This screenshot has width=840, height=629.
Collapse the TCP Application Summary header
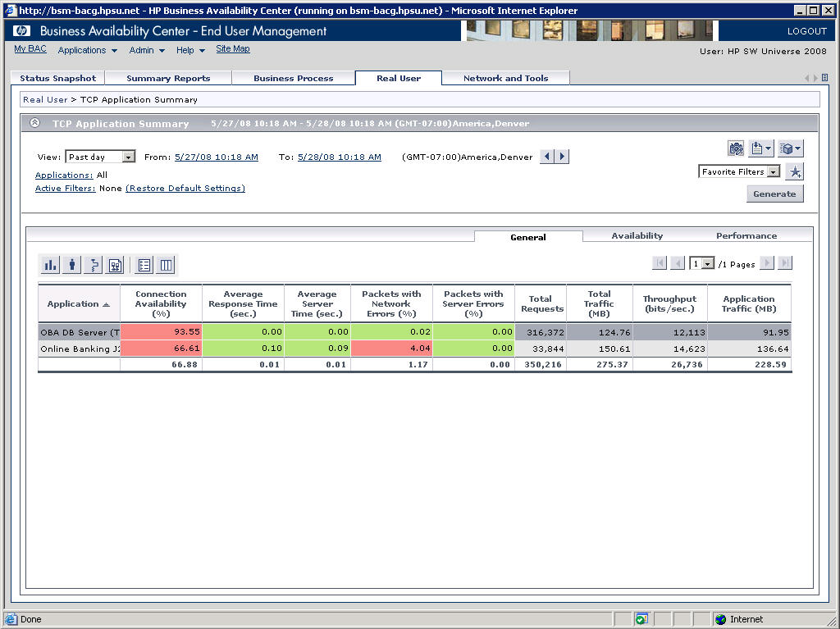(34, 123)
